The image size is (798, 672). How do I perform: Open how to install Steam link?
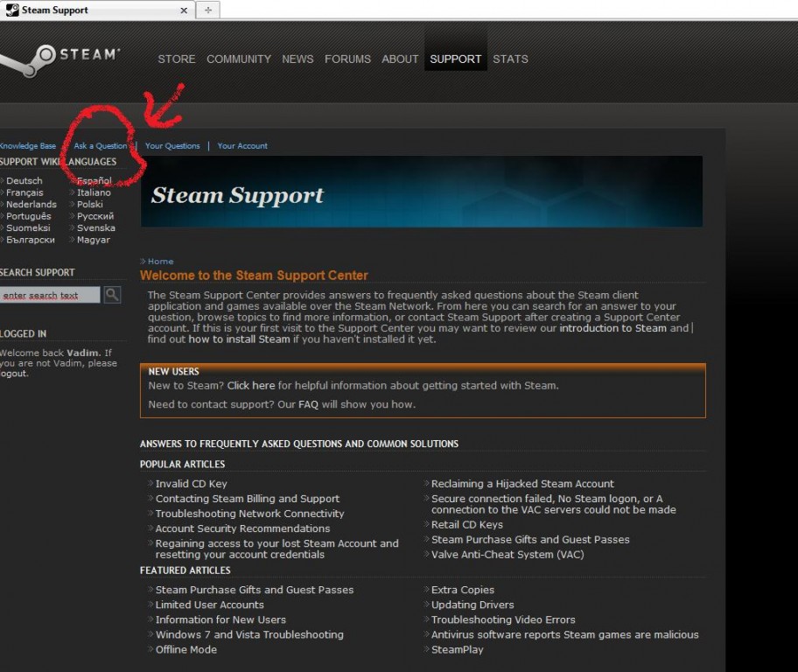(x=239, y=339)
